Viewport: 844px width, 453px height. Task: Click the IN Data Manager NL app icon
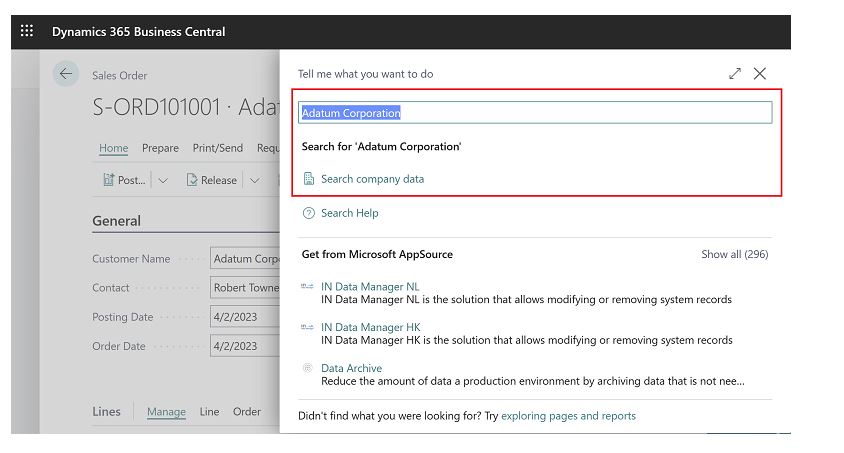(x=308, y=287)
